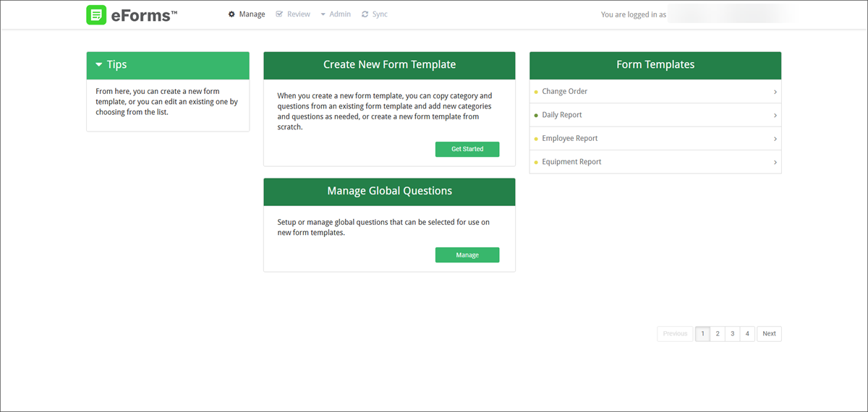
Task: Jump to page 4
Action: (x=748, y=334)
